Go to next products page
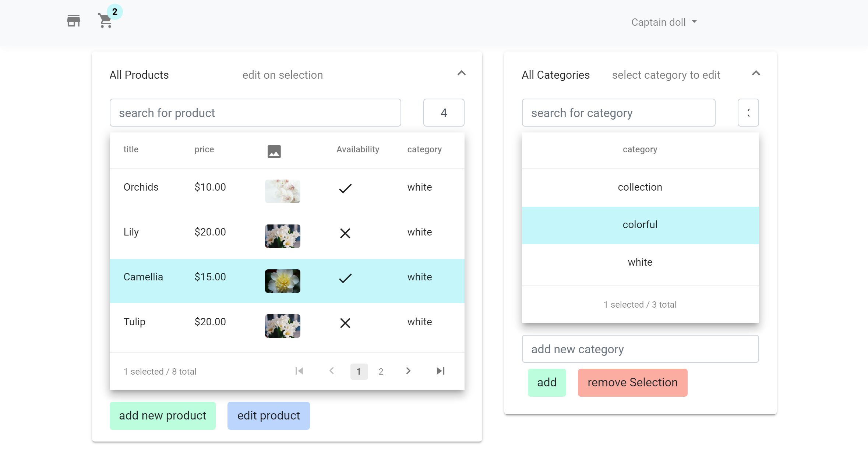The height and width of the screenshot is (471, 868). coord(408,371)
